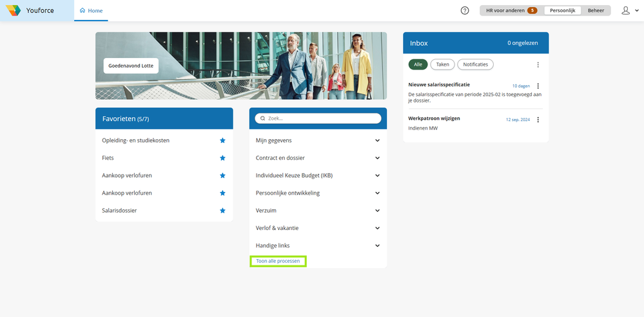This screenshot has height=317, width=644.
Task: Click Toon alle processen link
Action: point(278,261)
